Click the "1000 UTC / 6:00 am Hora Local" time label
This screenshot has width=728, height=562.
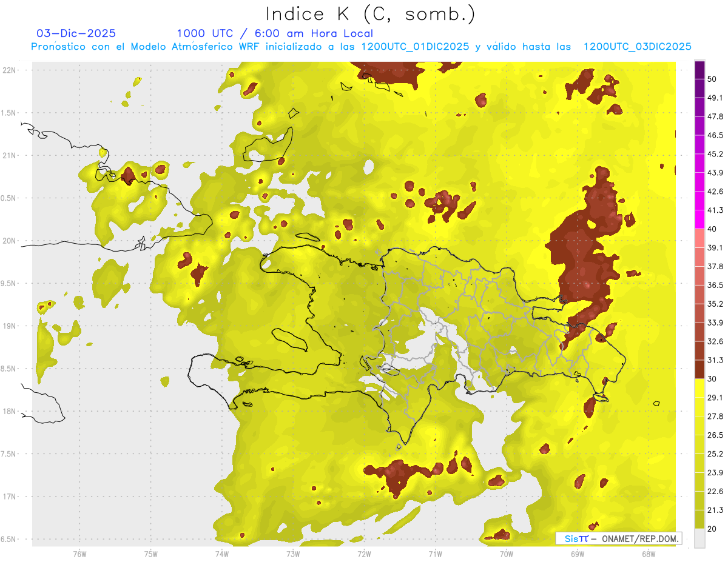coord(275,33)
